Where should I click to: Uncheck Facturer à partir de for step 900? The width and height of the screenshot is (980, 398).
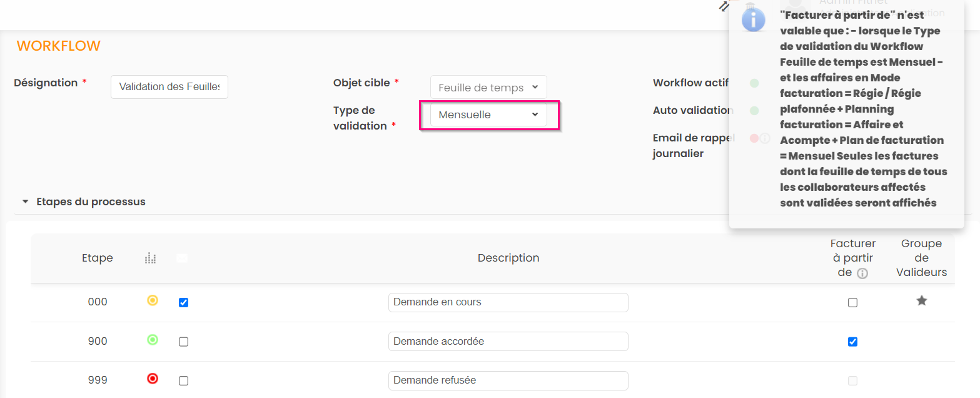click(852, 342)
